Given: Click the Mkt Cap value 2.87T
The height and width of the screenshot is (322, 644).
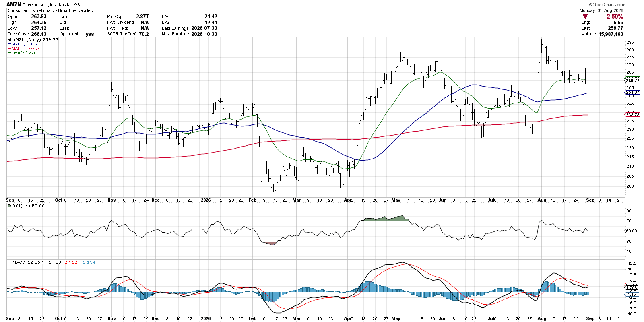Looking at the screenshot, I should (x=142, y=17).
